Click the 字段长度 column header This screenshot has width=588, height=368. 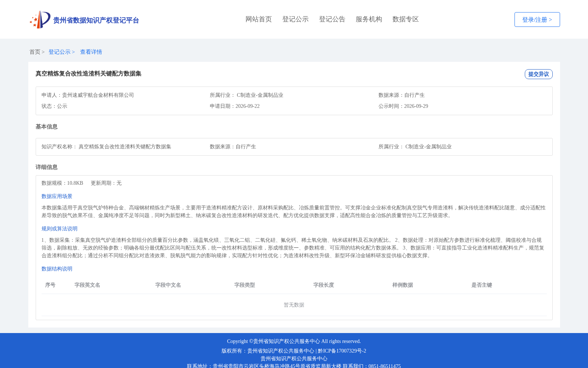pyautogui.click(x=324, y=285)
